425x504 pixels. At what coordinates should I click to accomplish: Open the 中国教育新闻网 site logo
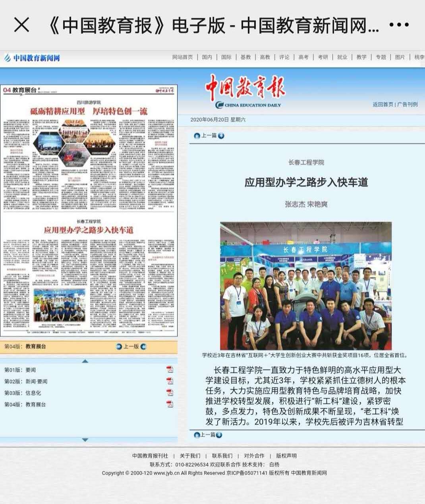click(32, 58)
